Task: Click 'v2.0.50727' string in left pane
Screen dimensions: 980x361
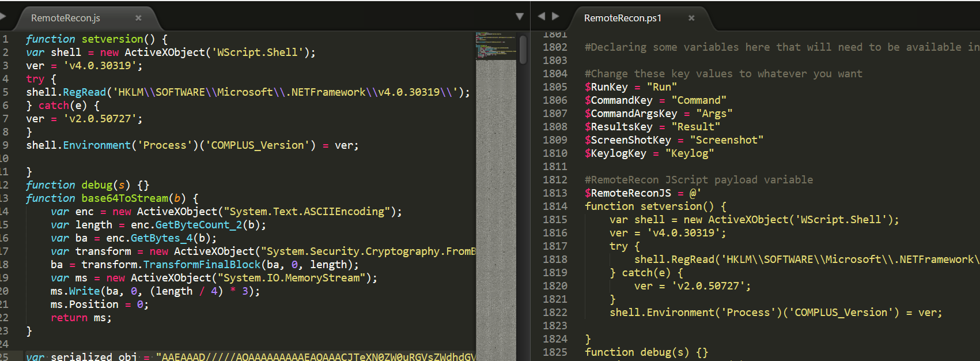Action: (x=100, y=119)
